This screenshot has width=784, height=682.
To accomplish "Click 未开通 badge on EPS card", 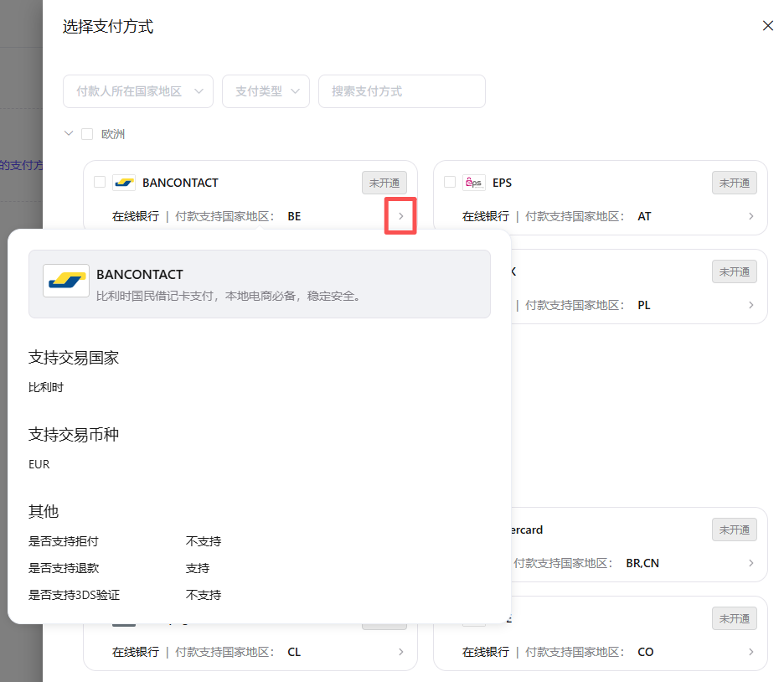I will click(x=734, y=183).
